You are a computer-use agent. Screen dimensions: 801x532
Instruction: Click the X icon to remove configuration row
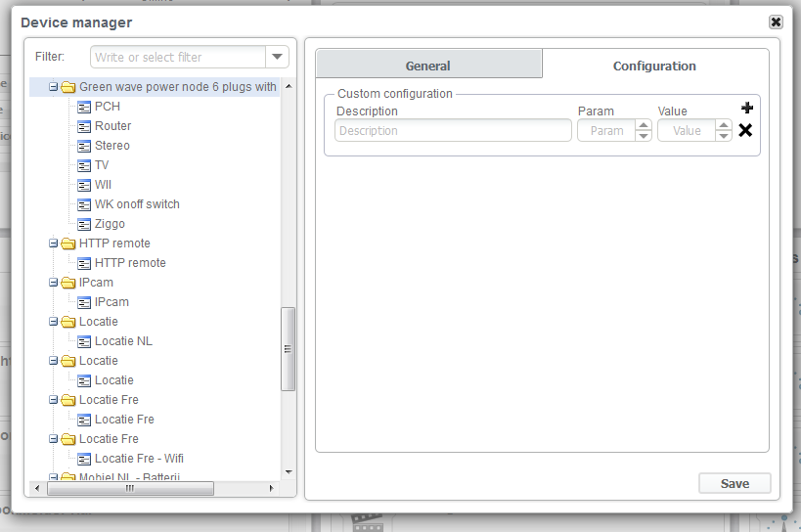tap(745, 130)
